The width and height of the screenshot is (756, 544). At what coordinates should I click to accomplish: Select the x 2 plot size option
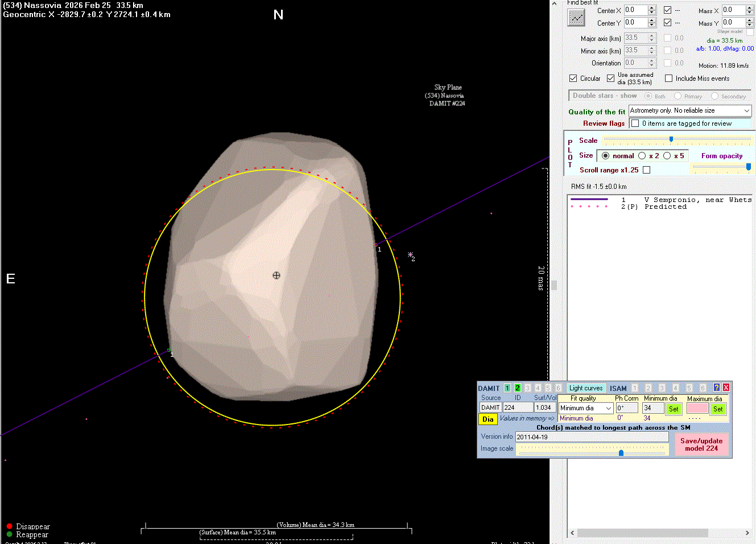coord(642,156)
